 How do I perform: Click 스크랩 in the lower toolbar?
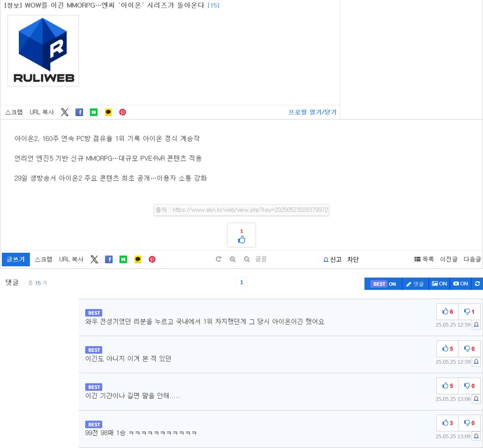point(43,259)
